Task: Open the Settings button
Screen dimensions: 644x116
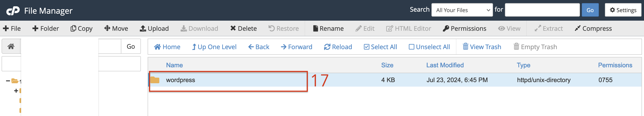Action: [623, 10]
